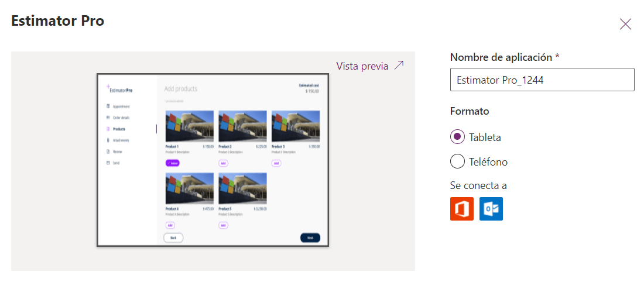
Task: Close the Estimator Pro dialog
Action: [x=625, y=24]
